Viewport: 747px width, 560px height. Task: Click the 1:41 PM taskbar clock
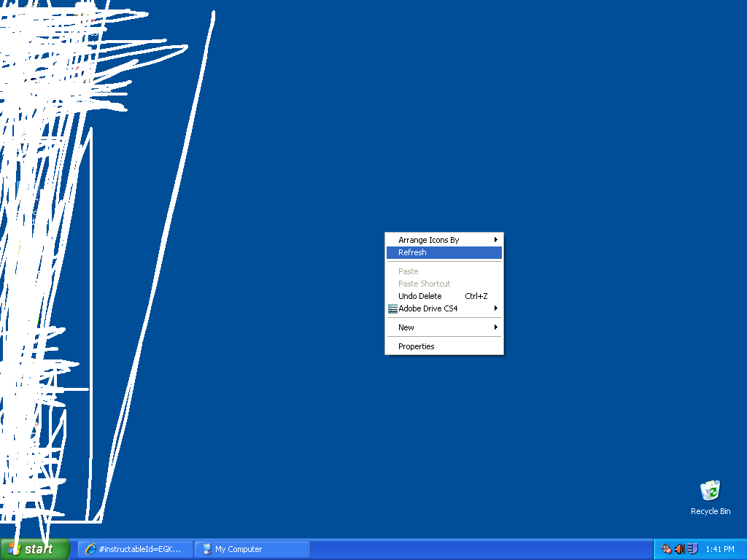[720, 549]
